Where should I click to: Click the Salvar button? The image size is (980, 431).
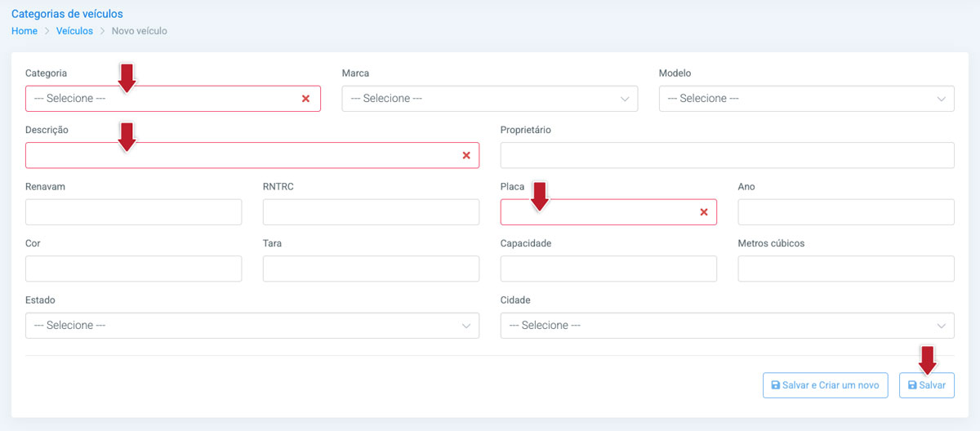tap(927, 385)
